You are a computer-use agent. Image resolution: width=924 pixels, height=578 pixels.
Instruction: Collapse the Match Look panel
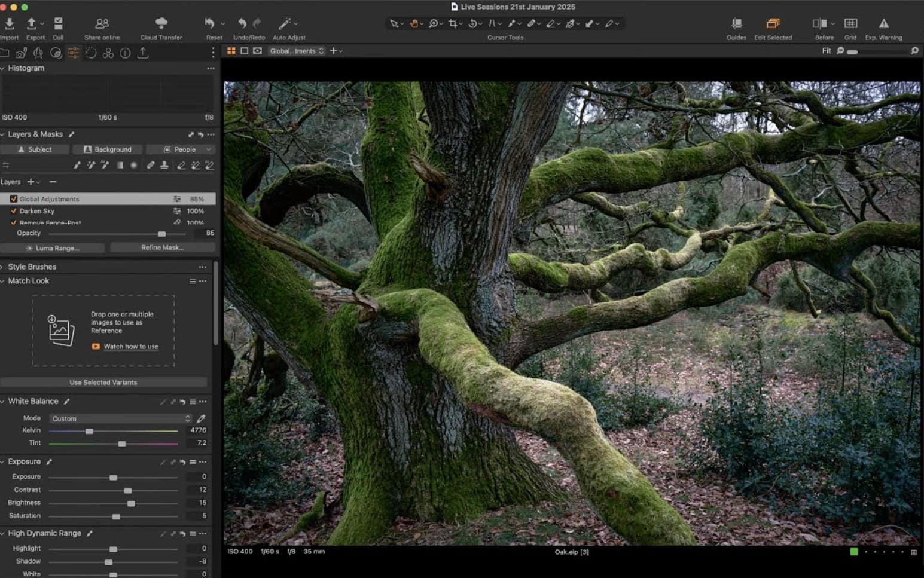pos(3,281)
